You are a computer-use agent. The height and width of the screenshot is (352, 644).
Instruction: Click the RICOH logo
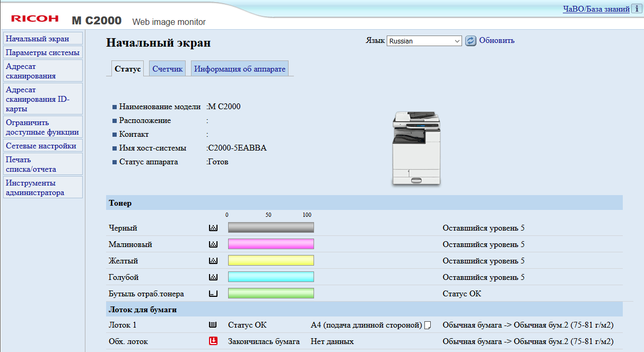click(35, 19)
